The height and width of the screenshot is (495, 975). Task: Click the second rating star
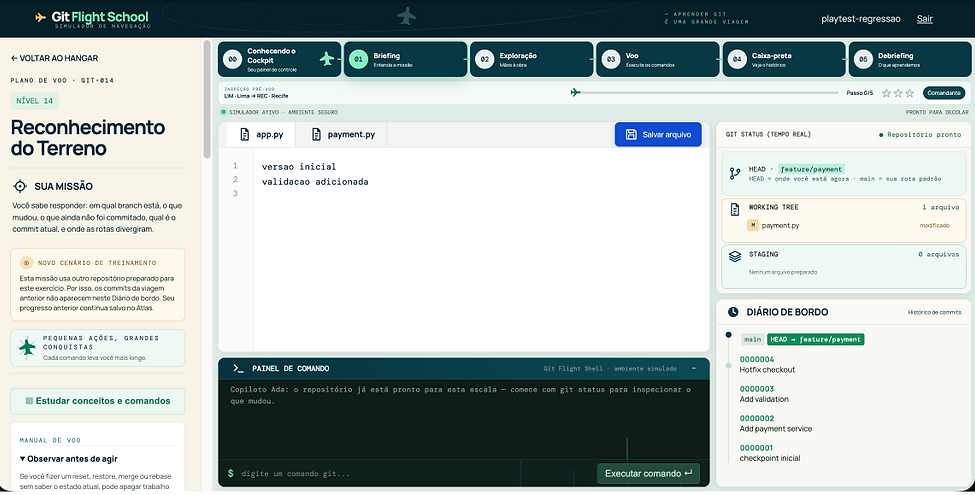[898, 93]
